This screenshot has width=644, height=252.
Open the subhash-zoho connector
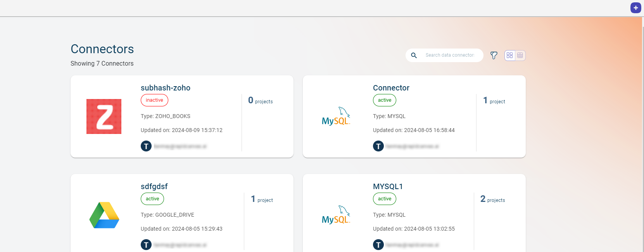pyautogui.click(x=166, y=88)
